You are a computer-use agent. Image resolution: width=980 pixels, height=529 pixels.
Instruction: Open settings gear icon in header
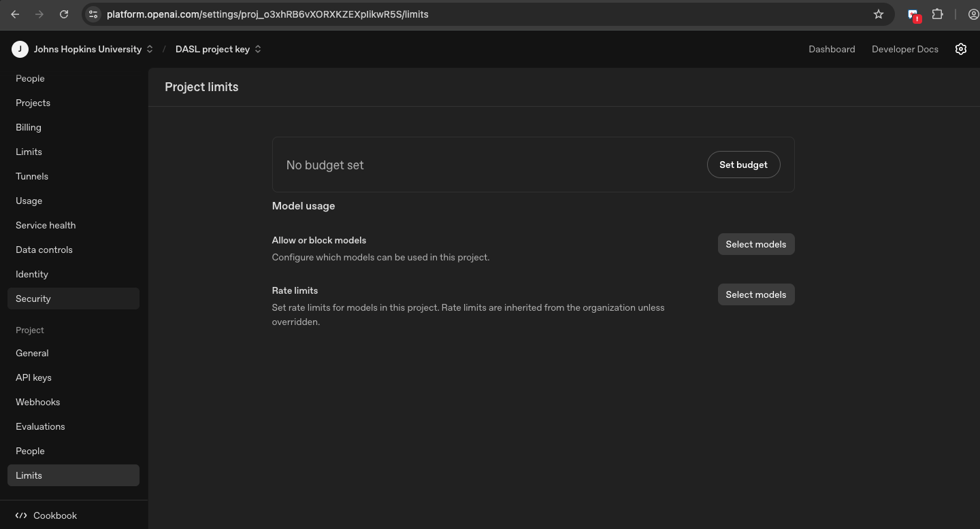coord(961,49)
